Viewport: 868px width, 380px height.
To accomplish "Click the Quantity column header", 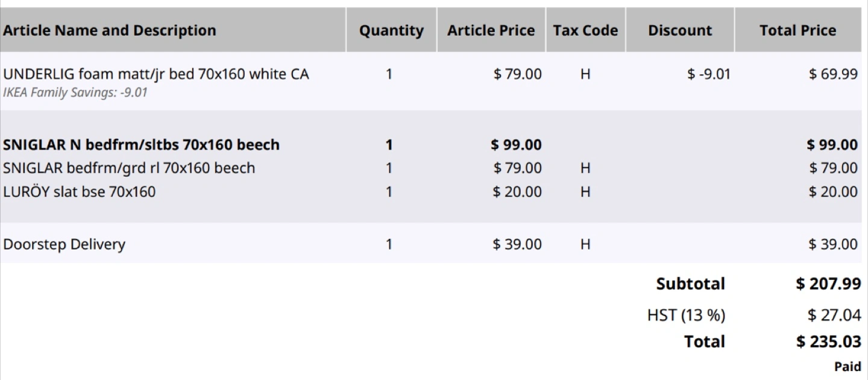I will [x=391, y=31].
